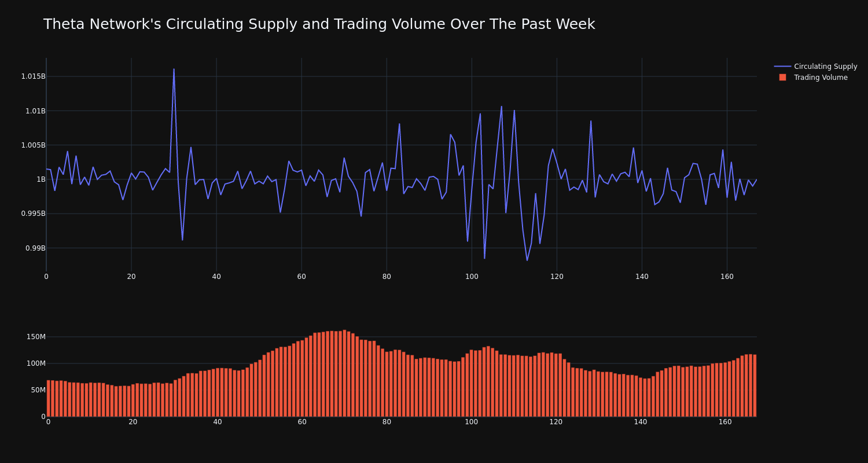Click the last volume bar at chart's right end
Screen dimensions: 868x463
(x=755, y=385)
